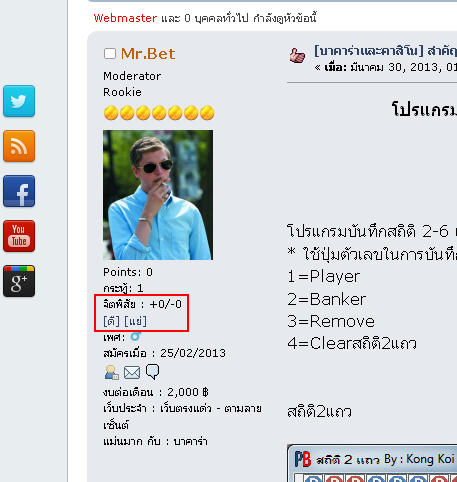Click the PB statistics program screenshot

tap(372, 463)
